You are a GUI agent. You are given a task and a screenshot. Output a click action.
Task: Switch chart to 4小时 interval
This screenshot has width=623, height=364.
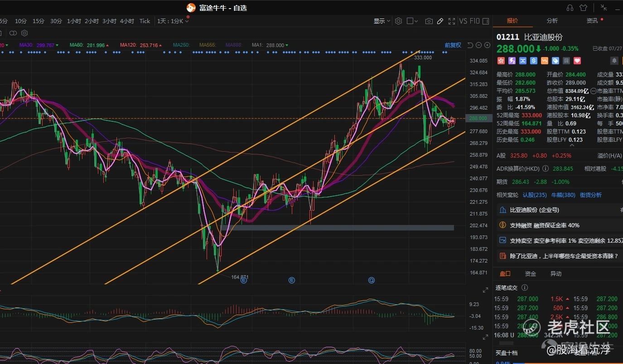tap(127, 21)
